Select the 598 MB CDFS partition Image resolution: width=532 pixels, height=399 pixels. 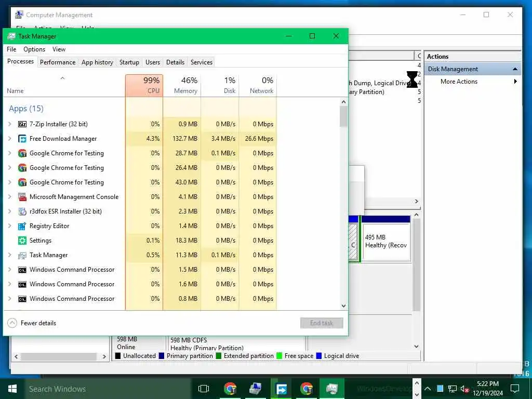(x=236, y=343)
